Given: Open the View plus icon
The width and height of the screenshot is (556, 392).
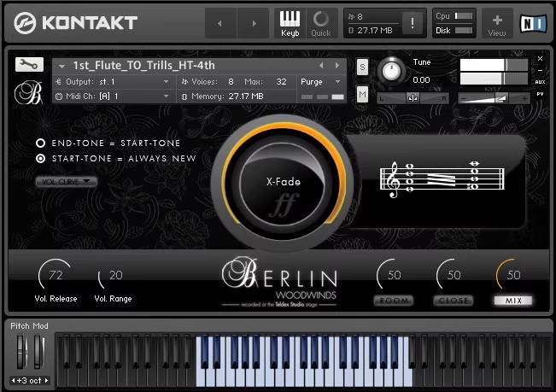Looking at the screenshot, I should [497, 22].
